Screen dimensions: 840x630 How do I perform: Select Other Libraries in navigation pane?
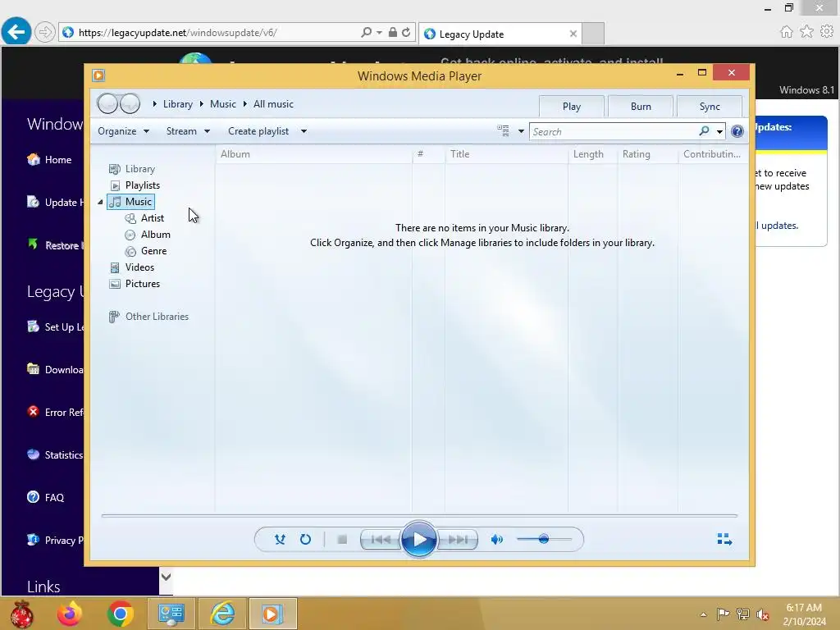click(157, 317)
